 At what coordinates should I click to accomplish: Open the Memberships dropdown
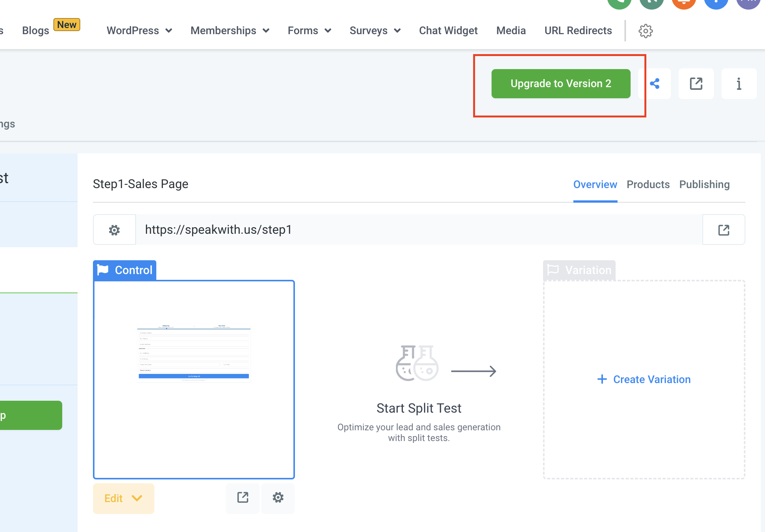230,31
